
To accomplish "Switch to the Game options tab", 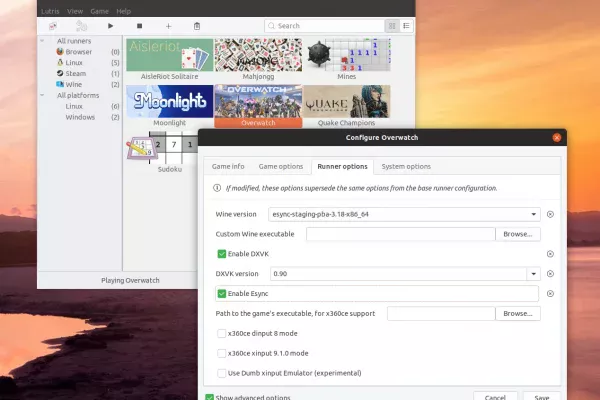I will [281, 167].
